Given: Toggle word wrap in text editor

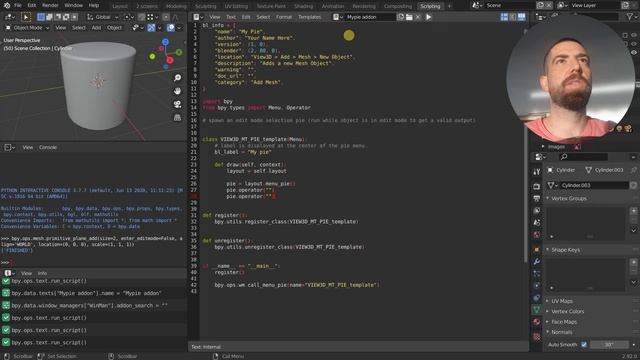Looking at the screenshot, I should tap(513, 17).
